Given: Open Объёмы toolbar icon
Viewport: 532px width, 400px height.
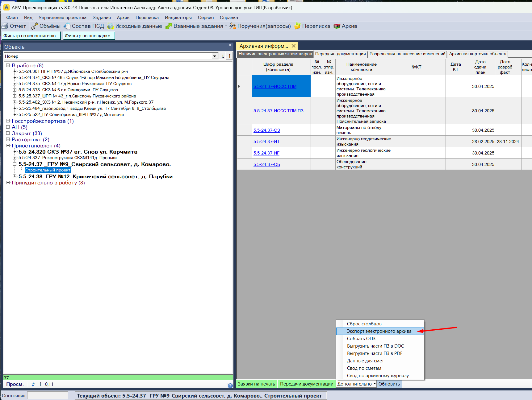Looking at the screenshot, I should [35, 26].
